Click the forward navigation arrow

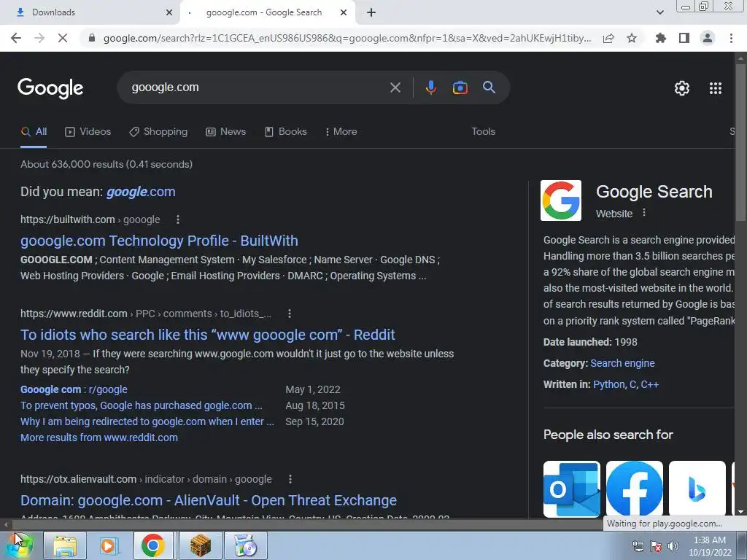39,38
